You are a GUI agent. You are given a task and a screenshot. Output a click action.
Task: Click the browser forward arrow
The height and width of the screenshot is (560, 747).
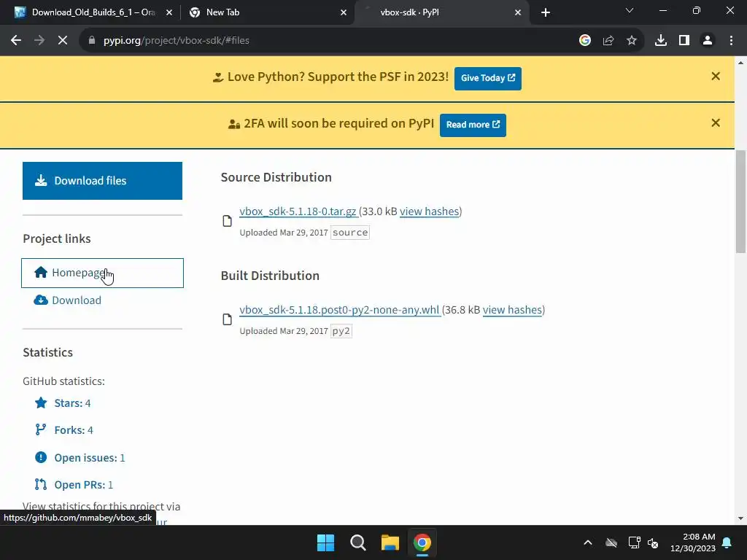pos(39,41)
